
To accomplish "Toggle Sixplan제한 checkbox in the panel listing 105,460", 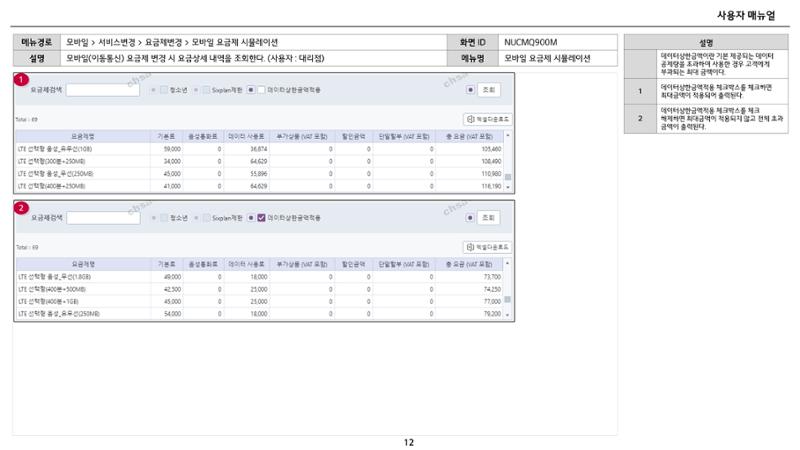I will tap(206, 90).
